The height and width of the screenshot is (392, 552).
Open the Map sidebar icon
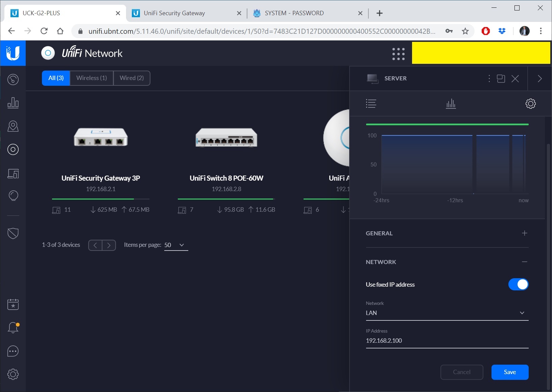[13, 126]
